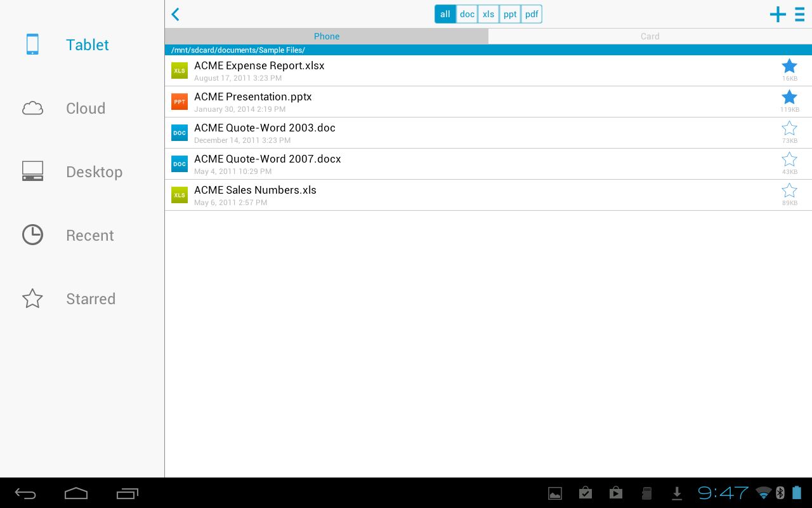Viewport: 812px width, 508px height.
Task: Unstar ACME Expense Report.xlsx
Action: (789, 65)
